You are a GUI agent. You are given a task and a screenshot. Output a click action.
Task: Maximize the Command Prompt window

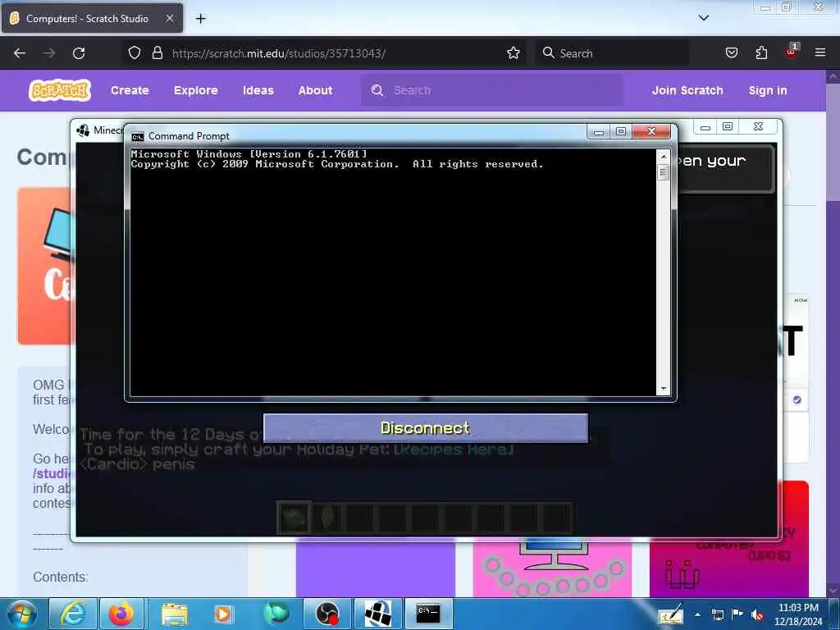(x=621, y=131)
